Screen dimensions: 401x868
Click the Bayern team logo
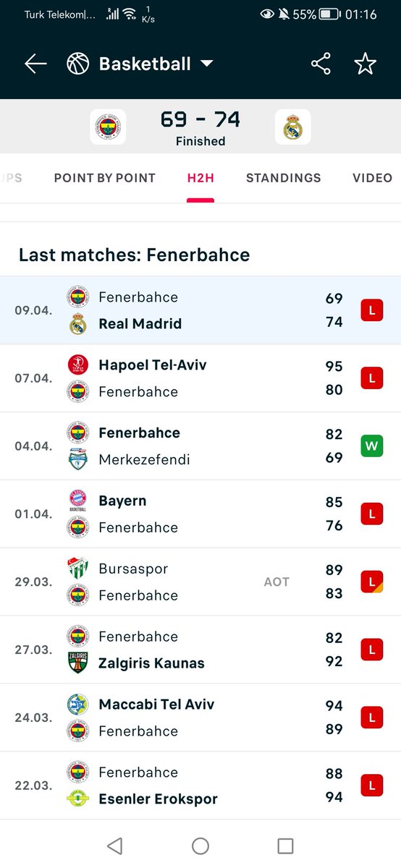click(x=77, y=501)
